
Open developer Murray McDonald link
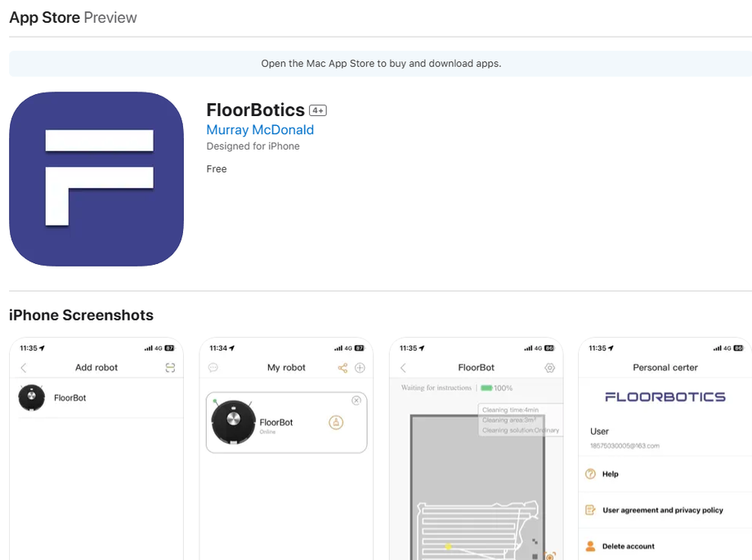[x=260, y=130]
